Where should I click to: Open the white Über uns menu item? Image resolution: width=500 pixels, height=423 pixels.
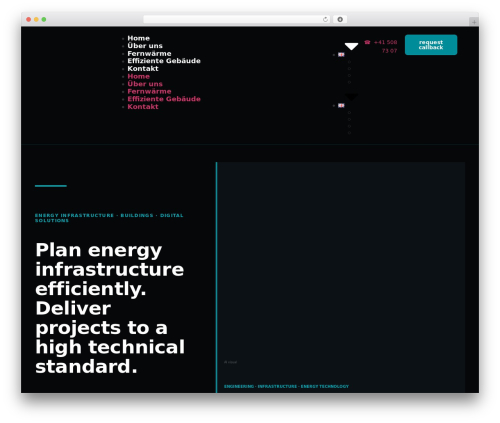145,46
